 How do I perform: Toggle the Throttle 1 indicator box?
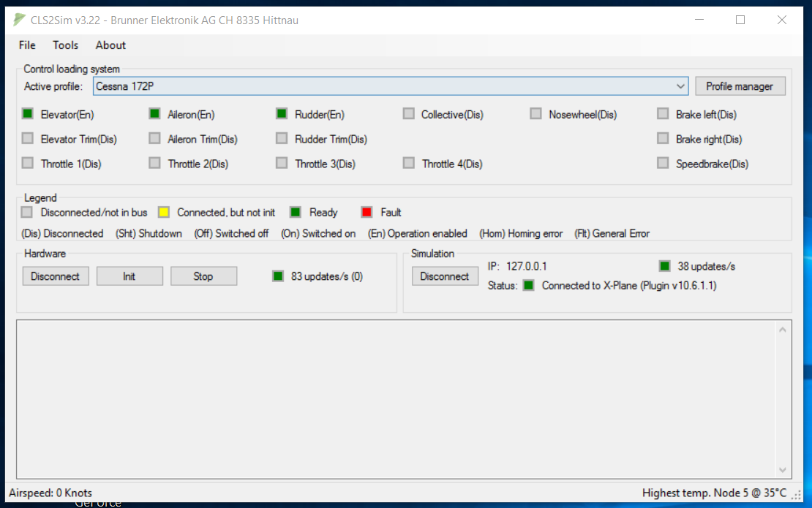point(28,164)
